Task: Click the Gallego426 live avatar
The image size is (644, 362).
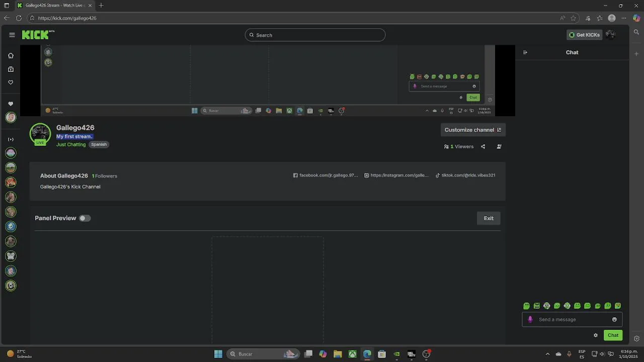Action: click(x=40, y=134)
